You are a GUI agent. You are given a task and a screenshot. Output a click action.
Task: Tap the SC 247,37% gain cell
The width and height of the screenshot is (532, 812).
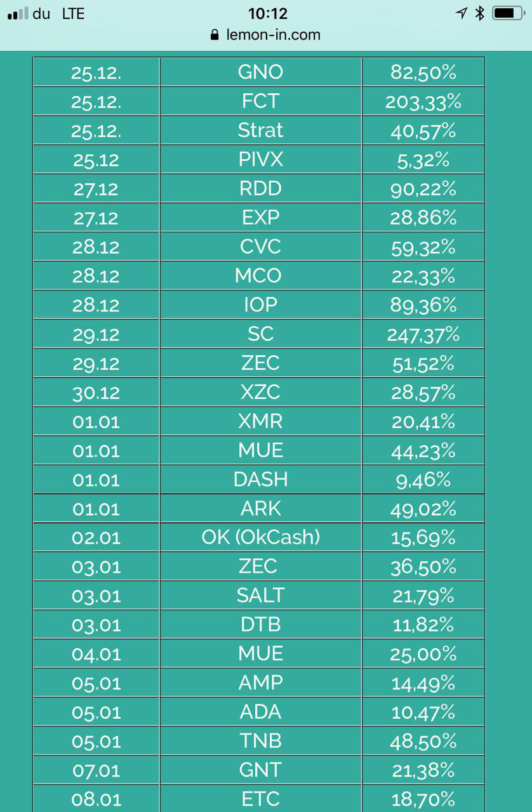pos(423,334)
